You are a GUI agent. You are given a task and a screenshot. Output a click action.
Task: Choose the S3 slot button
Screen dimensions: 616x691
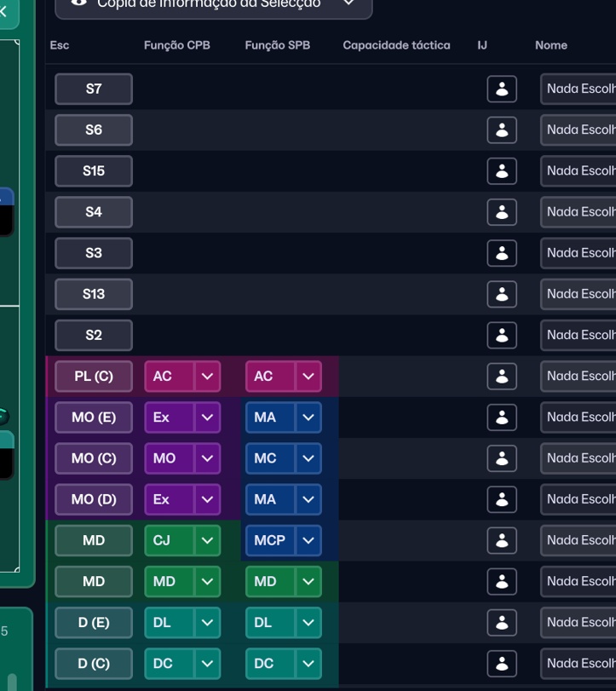(x=94, y=253)
